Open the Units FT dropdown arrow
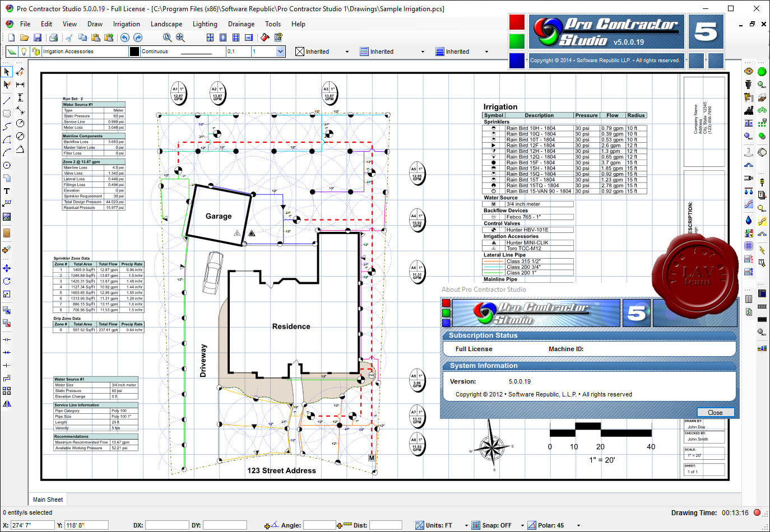 point(466,525)
